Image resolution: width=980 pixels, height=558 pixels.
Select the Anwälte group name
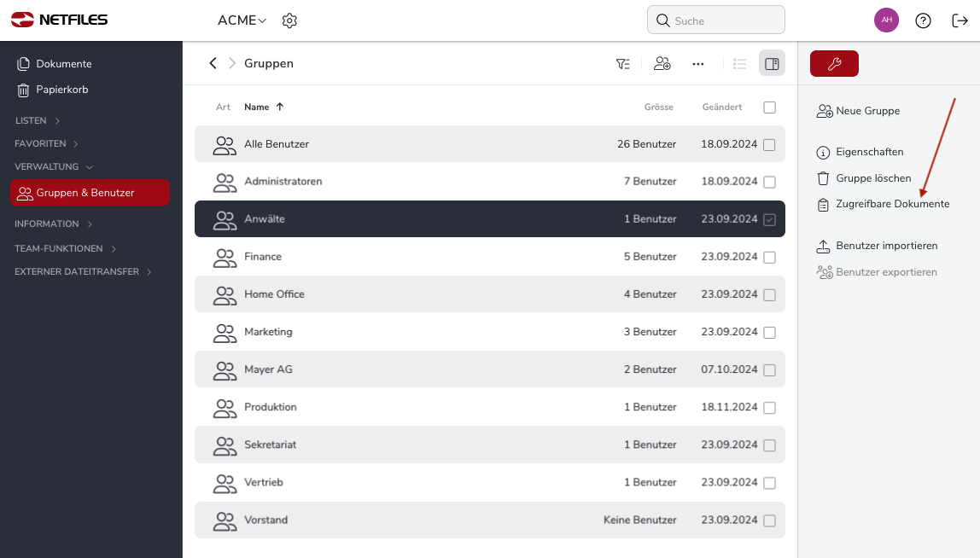[x=265, y=218]
